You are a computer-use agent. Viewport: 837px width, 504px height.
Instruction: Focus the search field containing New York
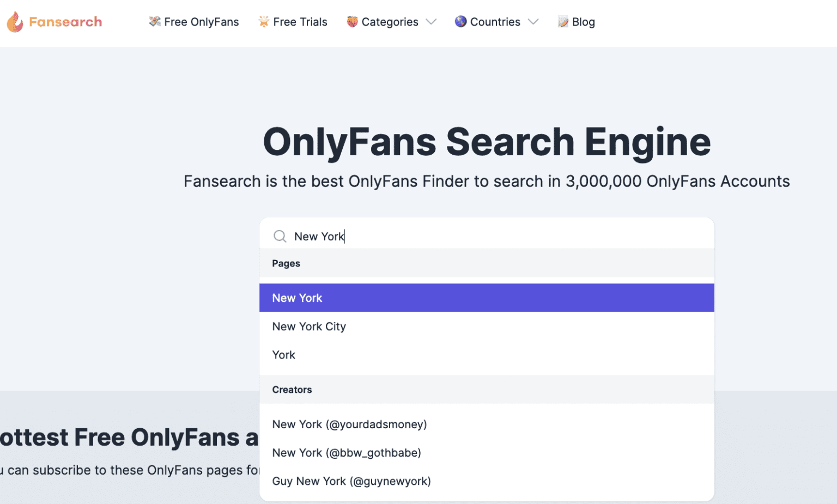coord(490,236)
